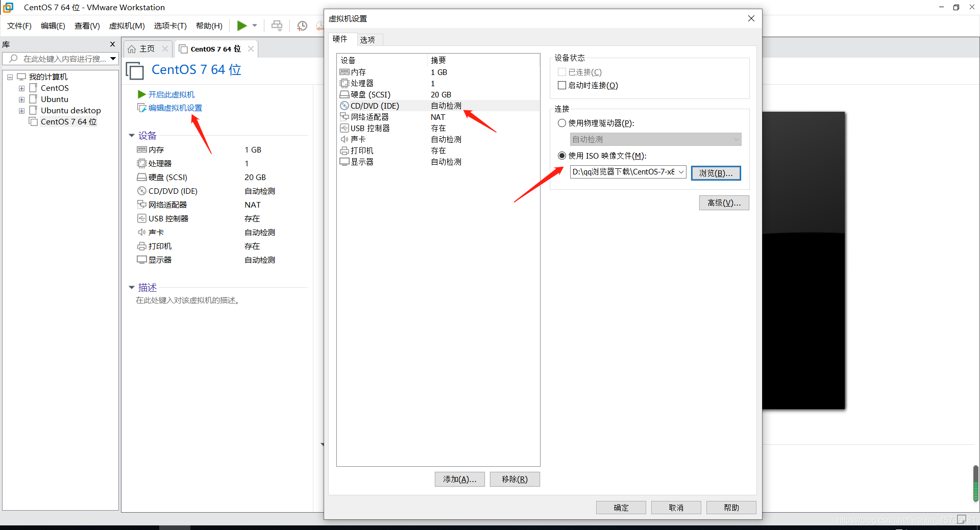Screen dimensions: 980x530
Task: Select 使用物理驱动器 radio button
Action: tap(562, 123)
